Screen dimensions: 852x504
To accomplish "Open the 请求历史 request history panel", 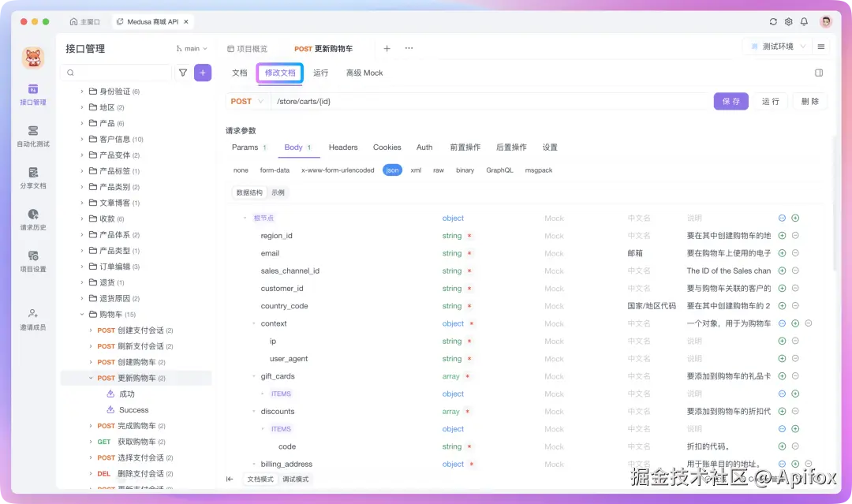I will point(32,218).
